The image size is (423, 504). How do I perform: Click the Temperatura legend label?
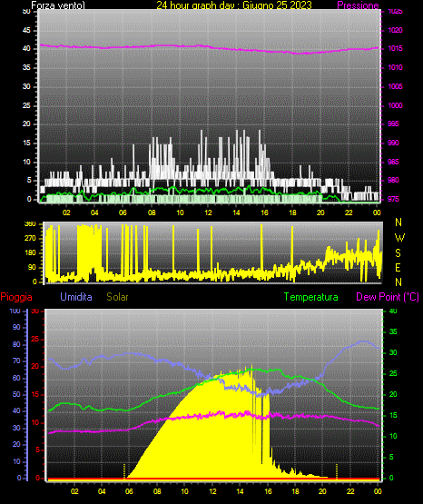tap(310, 297)
